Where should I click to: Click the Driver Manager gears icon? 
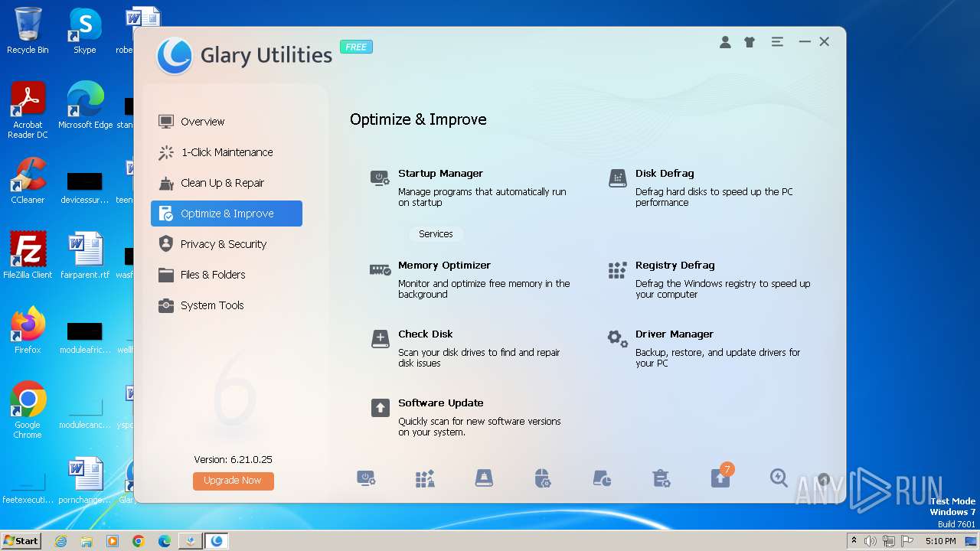pos(618,339)
